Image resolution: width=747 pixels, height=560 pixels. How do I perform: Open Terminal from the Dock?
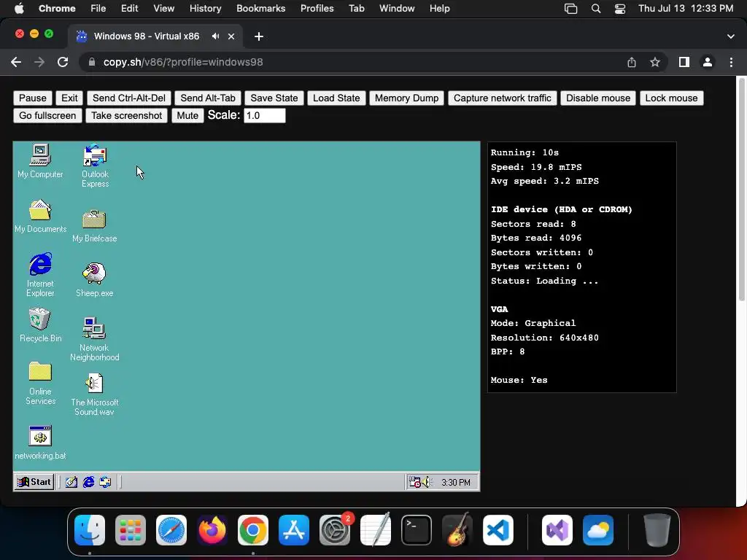(x=417, y=530)
